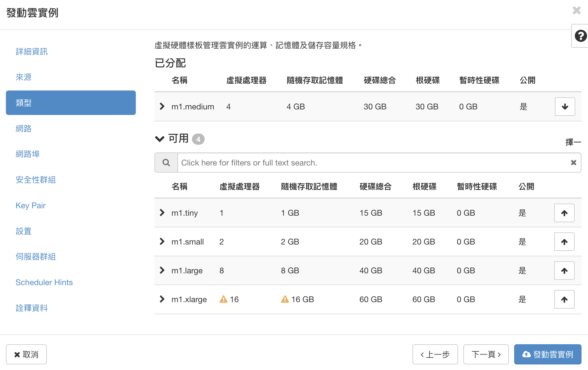Switch to the Key Pair step

(30, 205)
